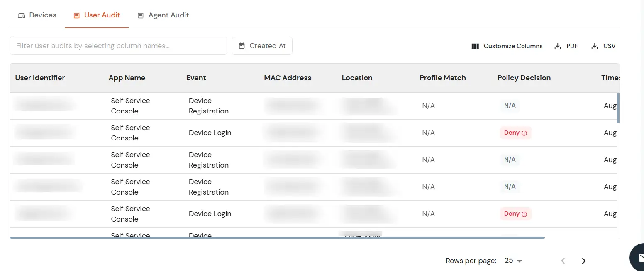This screenshot has height=271, width=644.
Task: Click the Deny badge in second row
Action: [x=515, y=133]
